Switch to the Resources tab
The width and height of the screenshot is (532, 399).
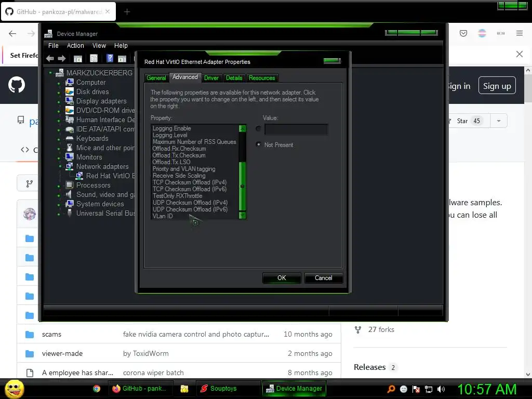(x=262, y=78)
